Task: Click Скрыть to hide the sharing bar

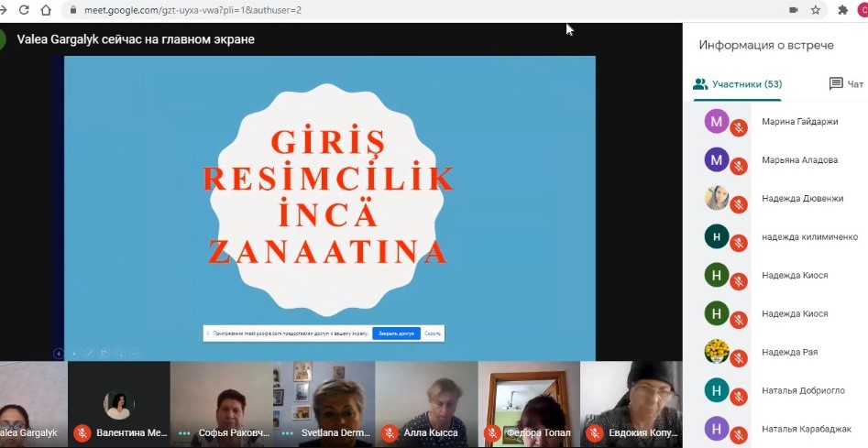Action: click(433, 333)
